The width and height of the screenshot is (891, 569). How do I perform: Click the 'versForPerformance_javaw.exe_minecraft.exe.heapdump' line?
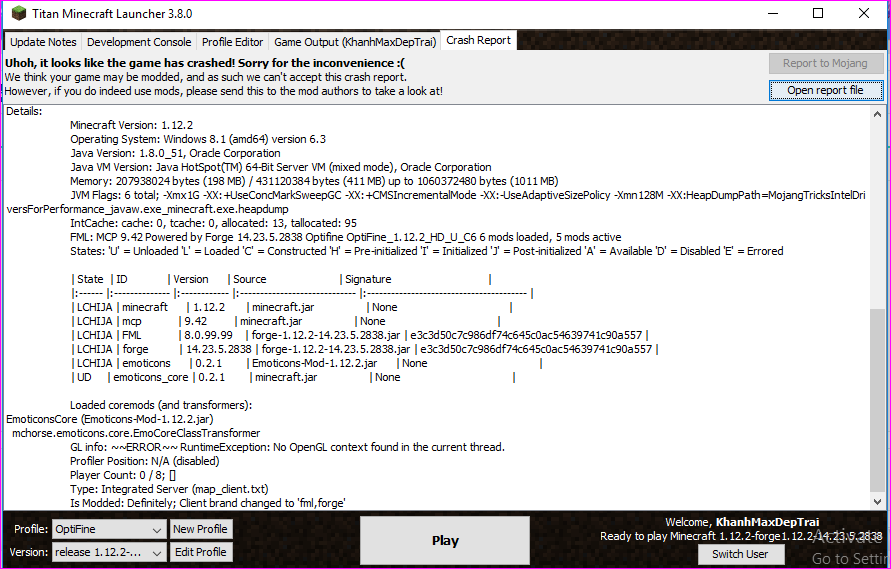click(x=147, y=209)
